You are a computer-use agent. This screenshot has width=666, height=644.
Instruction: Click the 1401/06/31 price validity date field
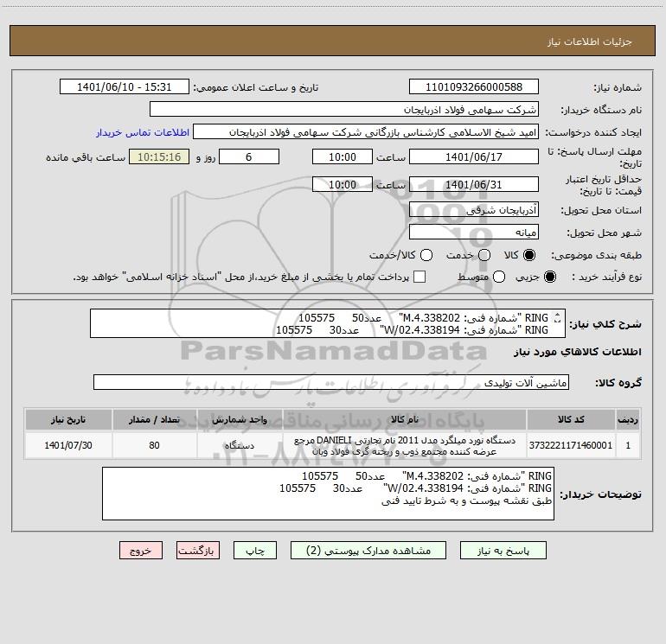pyautogui.click(x=474, y=184)
